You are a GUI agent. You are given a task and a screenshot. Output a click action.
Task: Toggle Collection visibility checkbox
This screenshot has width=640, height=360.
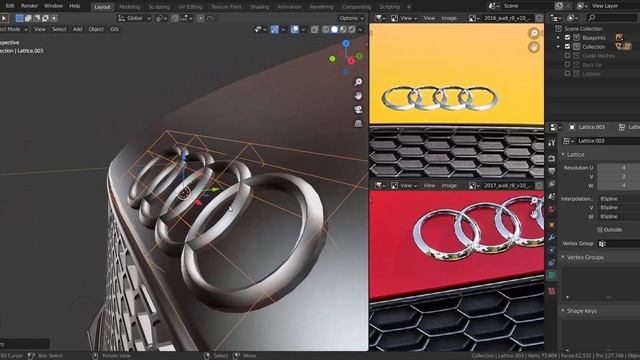coord(567,47)
